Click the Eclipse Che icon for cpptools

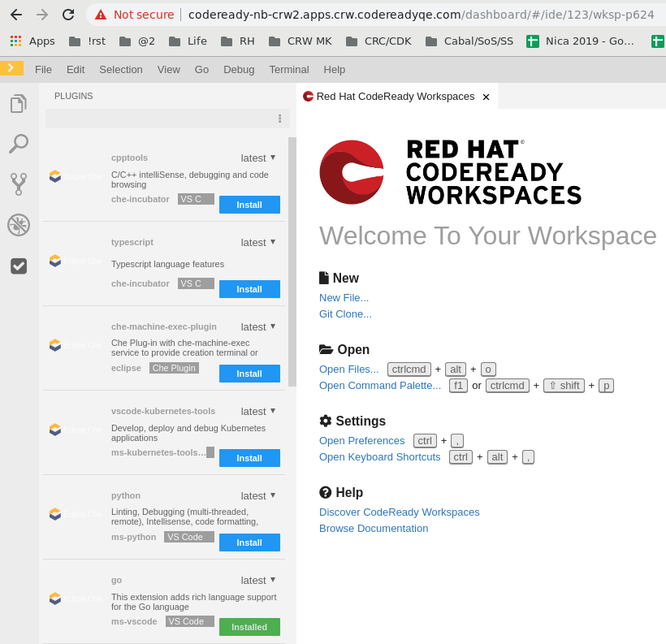[x=55, y=176]
